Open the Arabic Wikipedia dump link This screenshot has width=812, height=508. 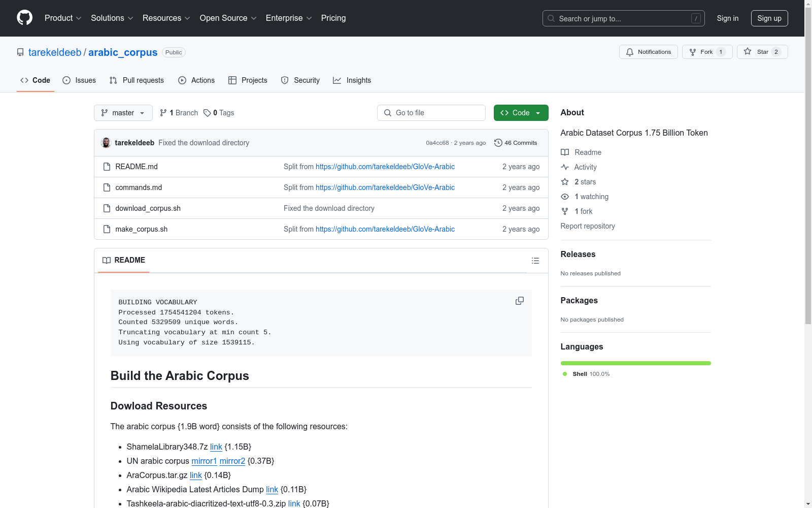click(272, 490)
